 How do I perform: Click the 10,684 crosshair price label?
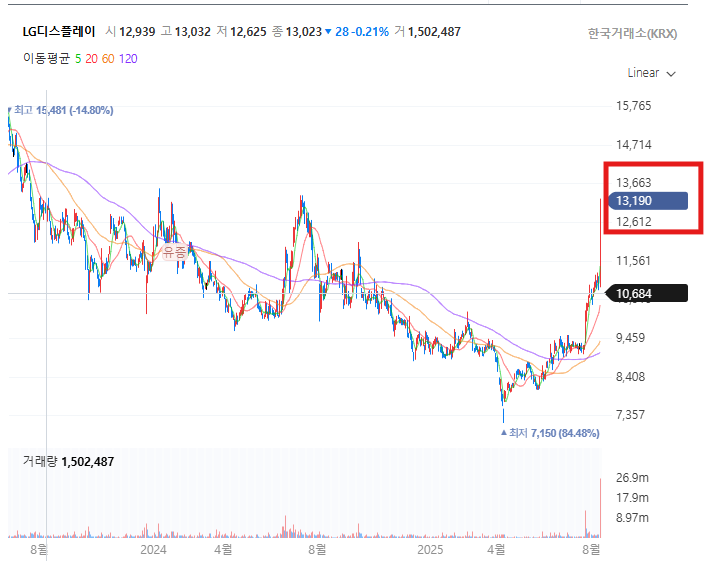[x=647, y=294]
